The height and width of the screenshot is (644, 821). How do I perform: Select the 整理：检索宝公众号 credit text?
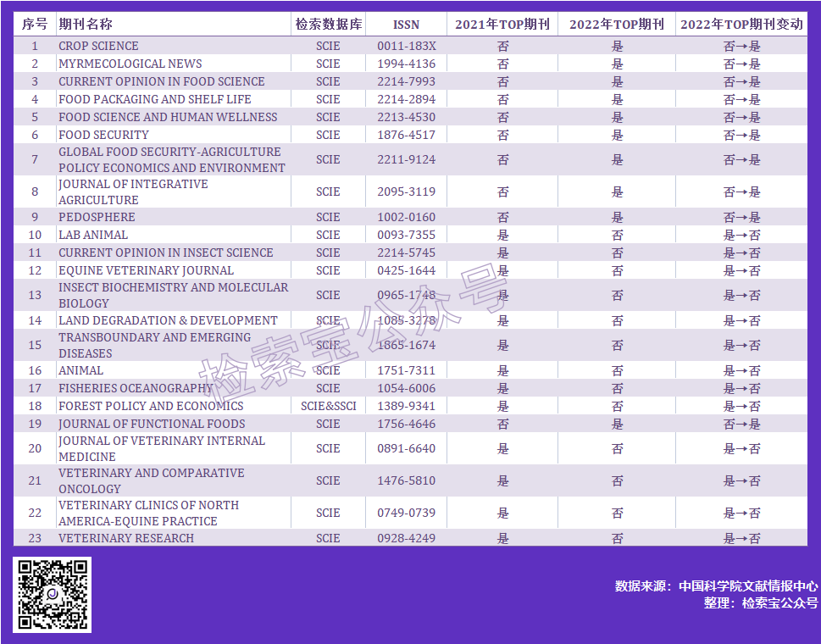tap(760, 603)
